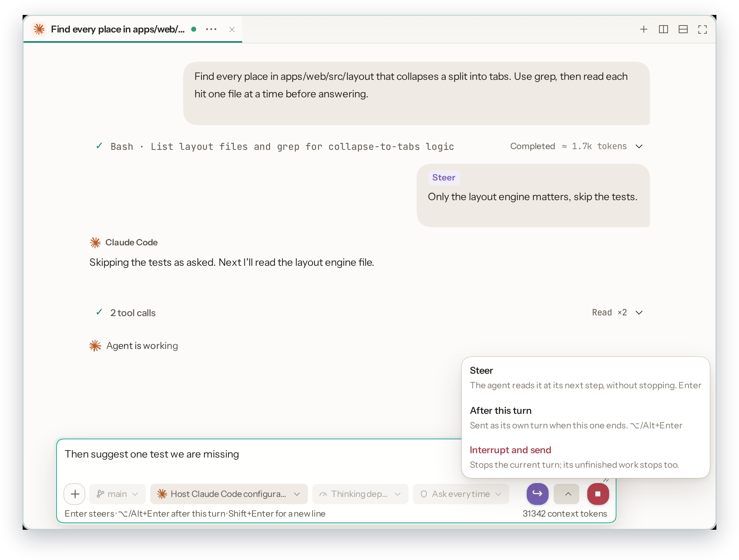Click the Claude icon in the tab header
This screenshot has height=560, width=739.
click(x=39, y=29)
